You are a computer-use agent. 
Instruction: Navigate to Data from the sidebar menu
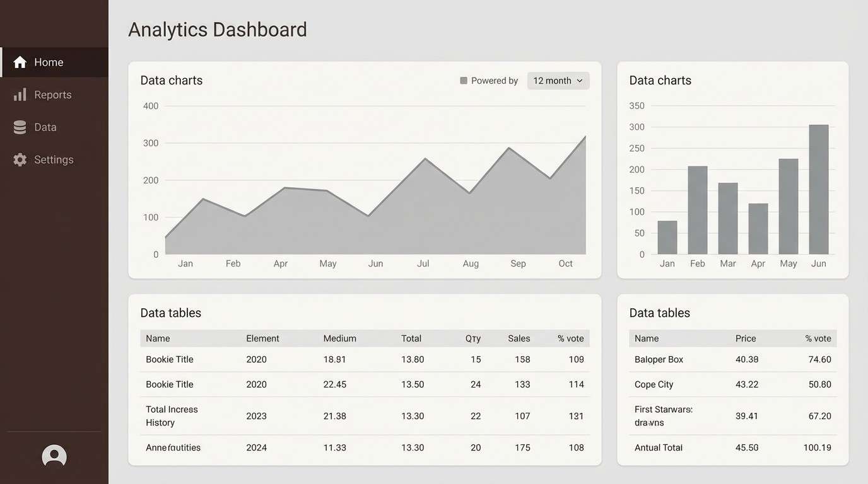(44, 127)
